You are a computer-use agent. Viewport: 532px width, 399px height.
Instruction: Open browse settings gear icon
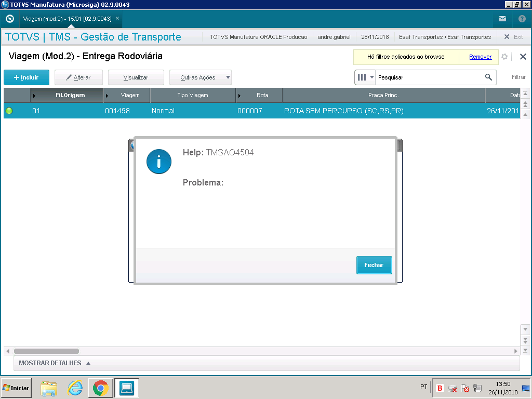[504, 57]
